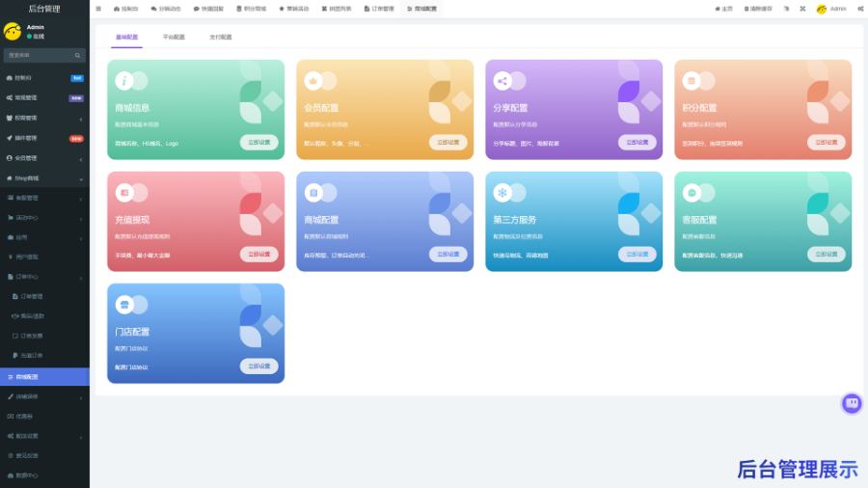Open 分销动态 tab in top bar
Image resolution: width=868 pixels, height=488 pixels.
166,9
